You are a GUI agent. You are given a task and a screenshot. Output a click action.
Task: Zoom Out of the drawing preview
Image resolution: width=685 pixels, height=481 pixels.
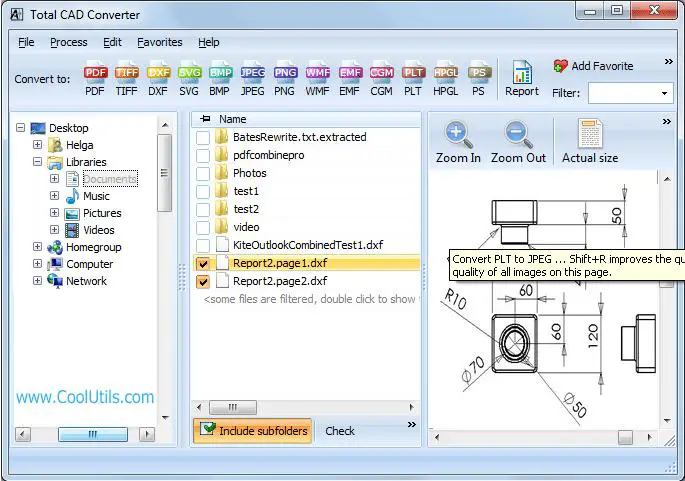[518, 142]
